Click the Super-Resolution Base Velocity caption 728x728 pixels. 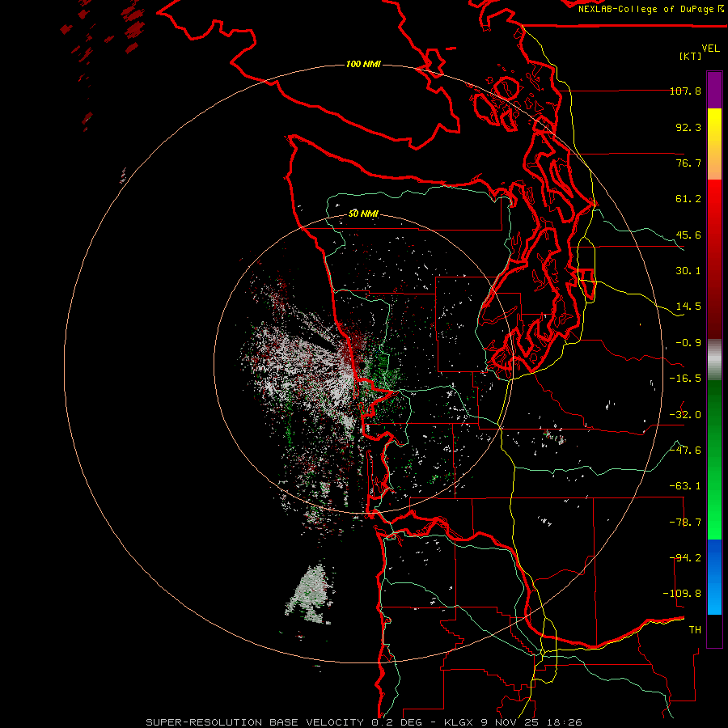tap(363, 722)
